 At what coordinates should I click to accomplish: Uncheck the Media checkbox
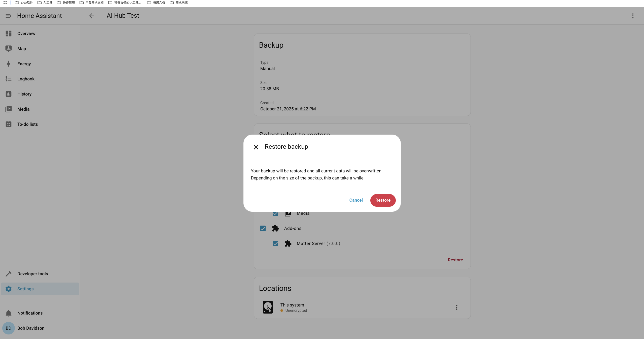[x=275, y=213]
